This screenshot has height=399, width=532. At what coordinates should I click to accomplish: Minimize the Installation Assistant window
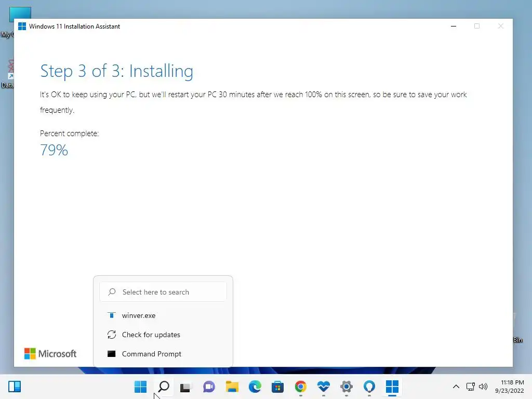pyautogui.click(x=453, y=26)
